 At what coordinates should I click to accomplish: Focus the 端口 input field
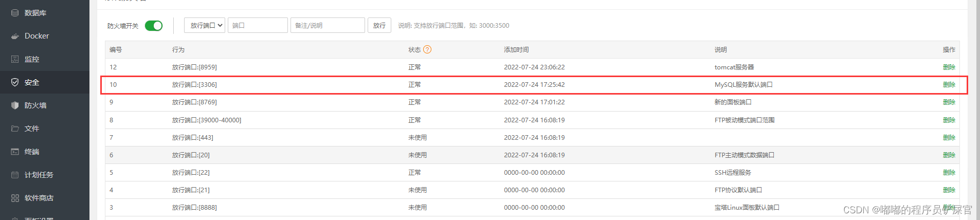[x=258, y=25]
